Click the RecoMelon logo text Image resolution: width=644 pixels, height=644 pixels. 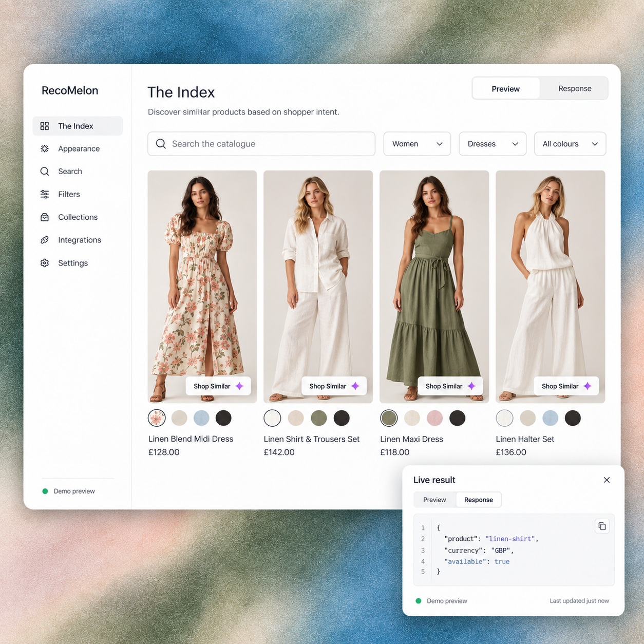[x=70, y=90]
